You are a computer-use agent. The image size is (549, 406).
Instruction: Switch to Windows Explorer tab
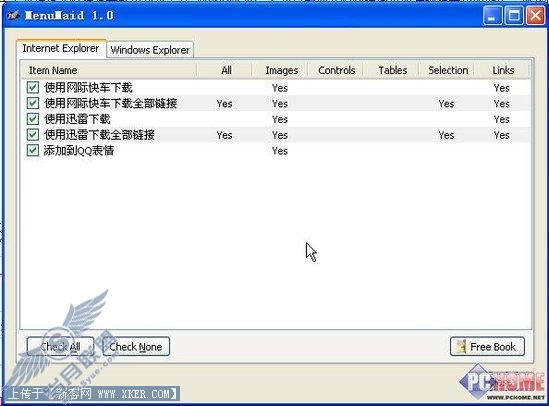point(150,50)
